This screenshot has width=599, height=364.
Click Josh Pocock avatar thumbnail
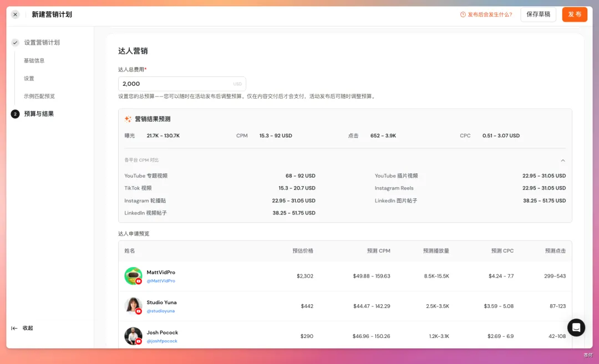click(133, 336)
